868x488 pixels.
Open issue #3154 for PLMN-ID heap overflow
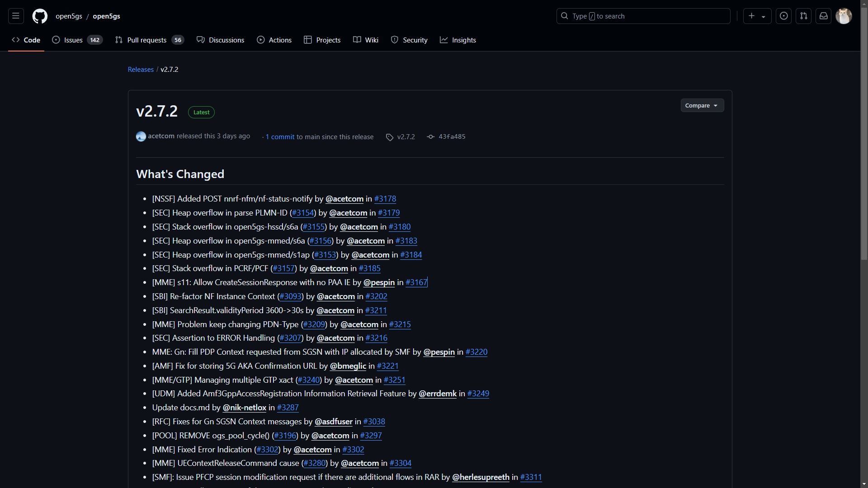pos(303,213)
